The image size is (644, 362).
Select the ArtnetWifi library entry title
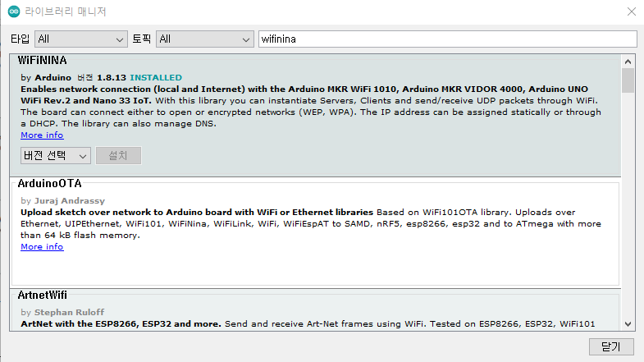tap(43, 295)
